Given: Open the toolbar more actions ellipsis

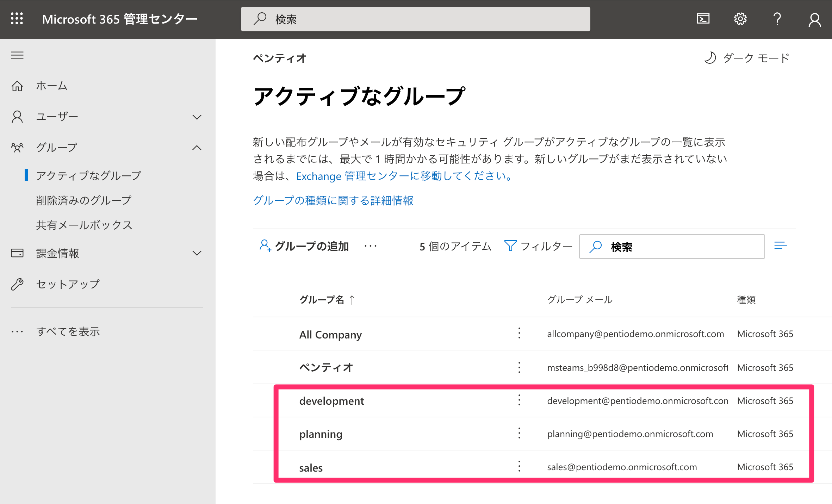Looking at the screenshot, I should (x=371, y=246).
